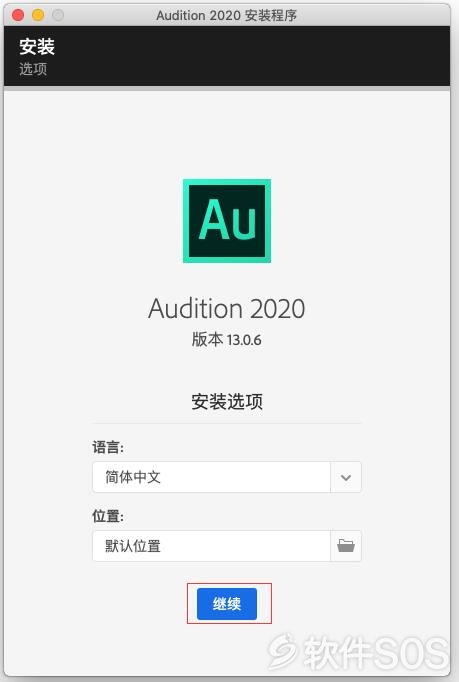The image size is (459, 682).
Task: Click the 安装选项 section heading
Action: pyautogui.click(x=227, y=401)
